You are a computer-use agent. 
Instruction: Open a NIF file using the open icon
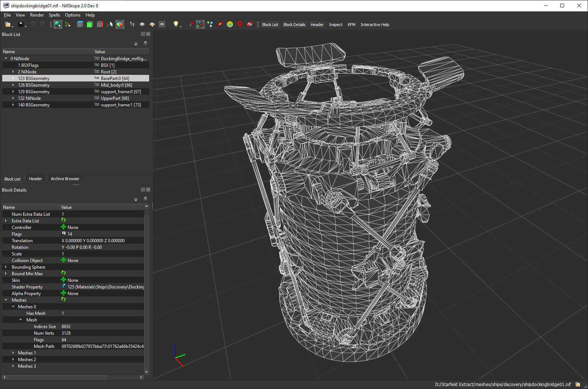7,24
